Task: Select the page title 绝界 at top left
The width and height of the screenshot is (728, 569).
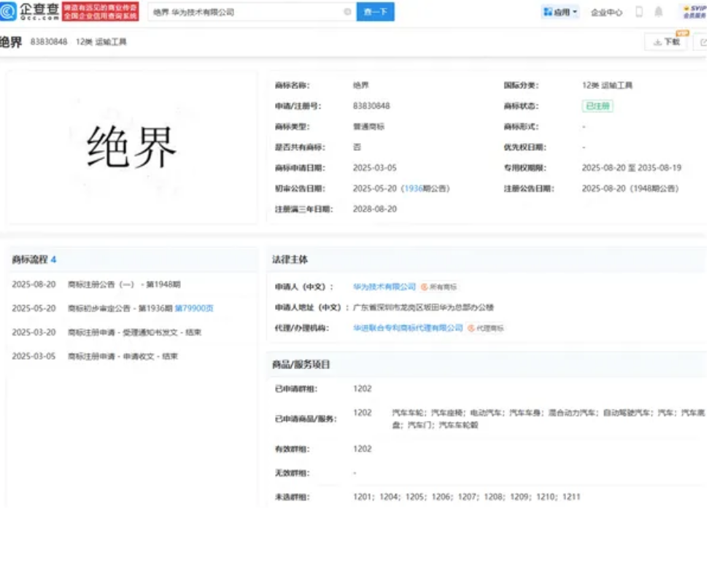Action: click(x=11, y=42)
